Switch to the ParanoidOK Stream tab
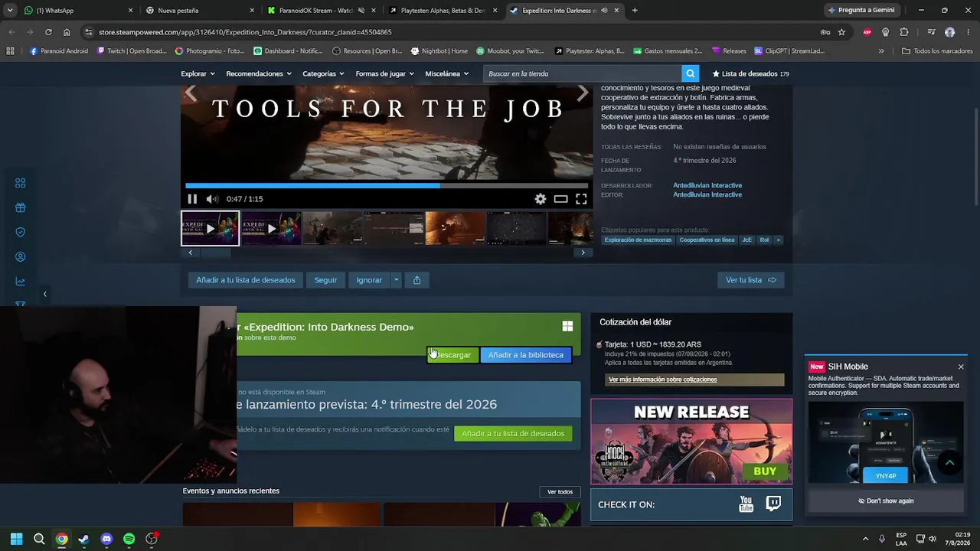980x551 pixels. 320,11
